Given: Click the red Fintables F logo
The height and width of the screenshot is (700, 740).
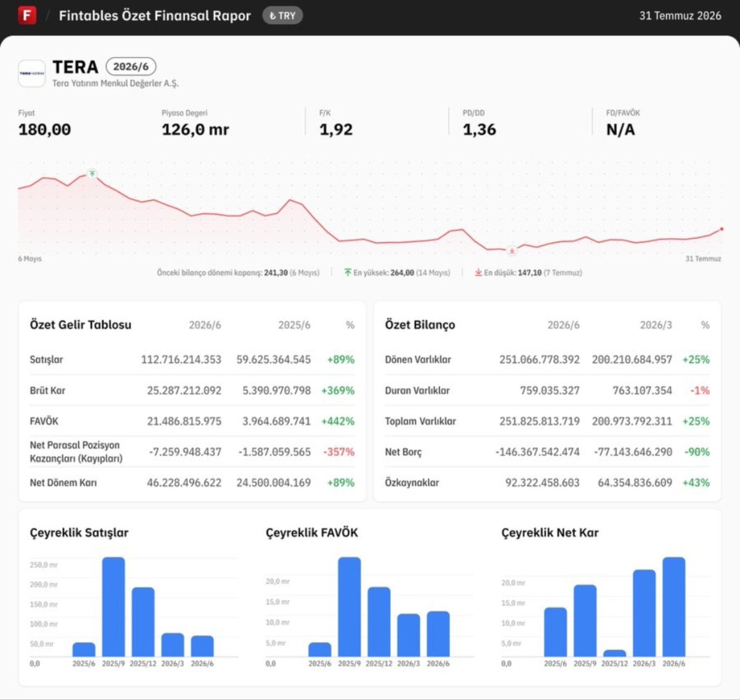Looking at the screenshot, I should tap(27, 15).
